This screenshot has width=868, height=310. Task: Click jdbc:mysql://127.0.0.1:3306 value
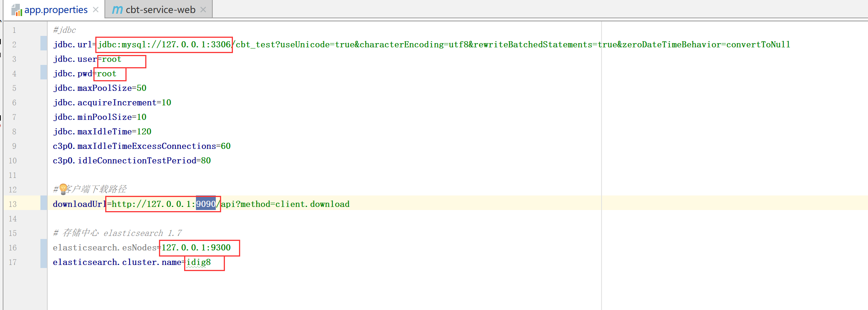tap(164, 44)
